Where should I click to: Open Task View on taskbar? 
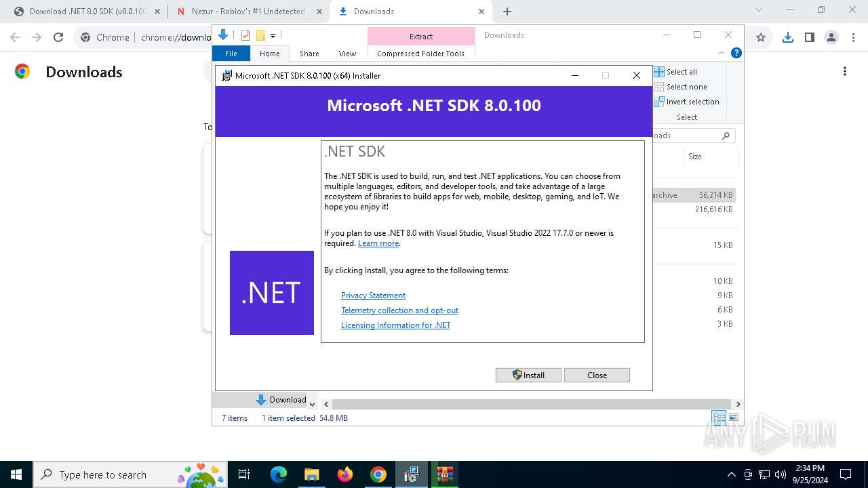[x=245, y=474]
